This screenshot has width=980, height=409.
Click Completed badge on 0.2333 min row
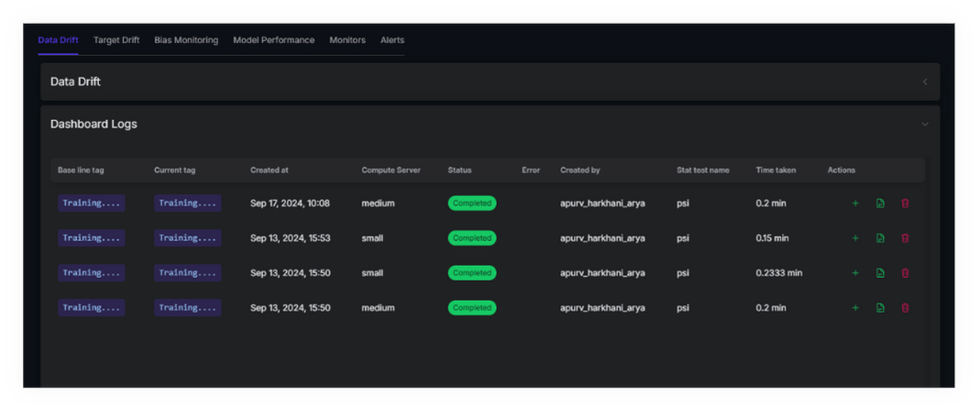(472, 272)
